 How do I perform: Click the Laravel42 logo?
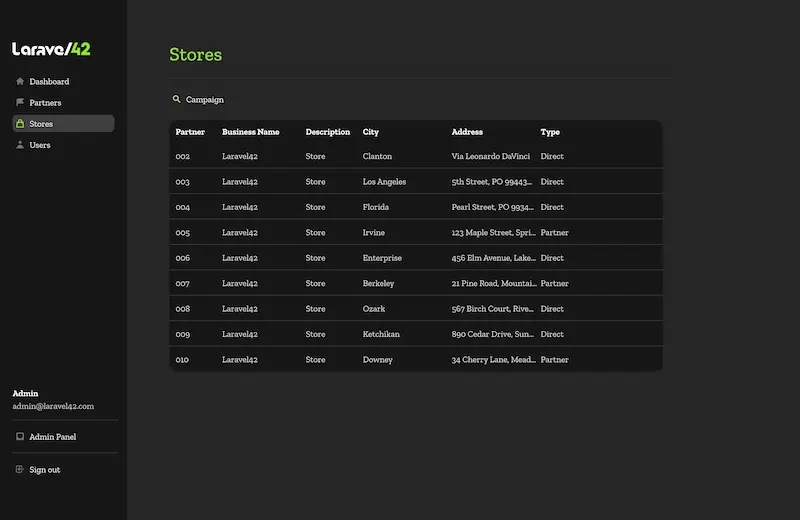tap(51, 49)
